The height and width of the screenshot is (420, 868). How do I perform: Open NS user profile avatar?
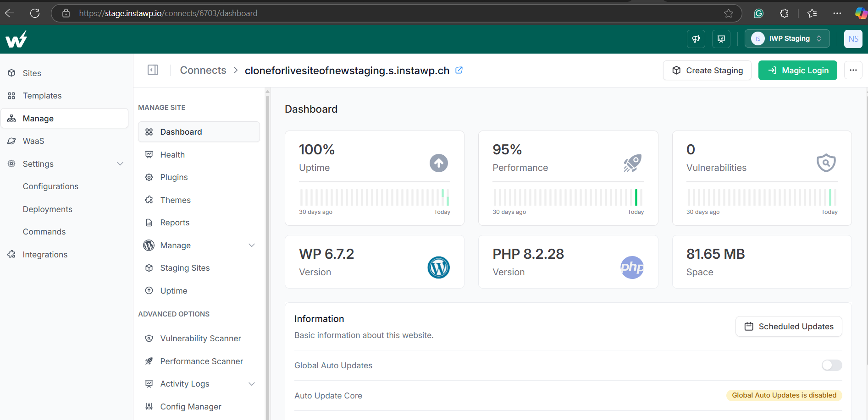click(853, 39)
